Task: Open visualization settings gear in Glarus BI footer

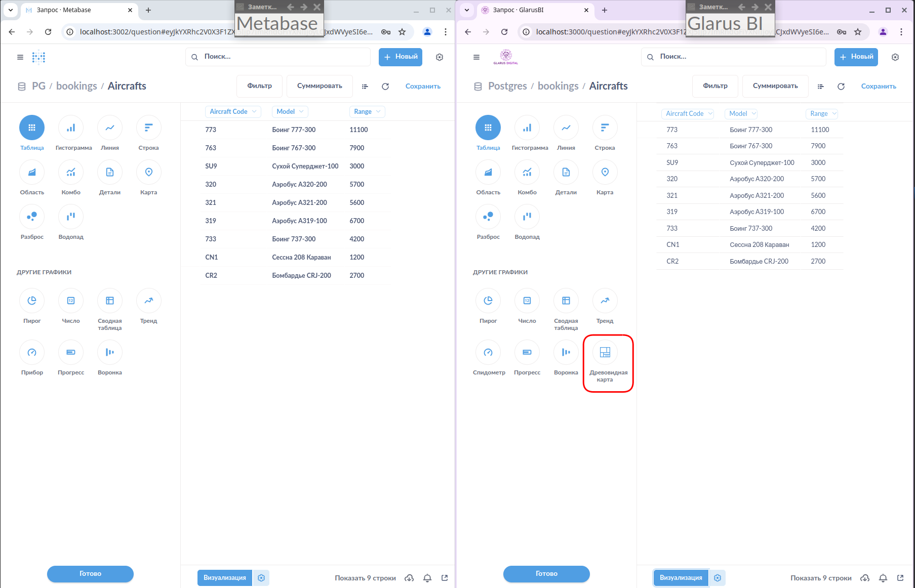Action: pyautogui.click(x=718, y=578)
